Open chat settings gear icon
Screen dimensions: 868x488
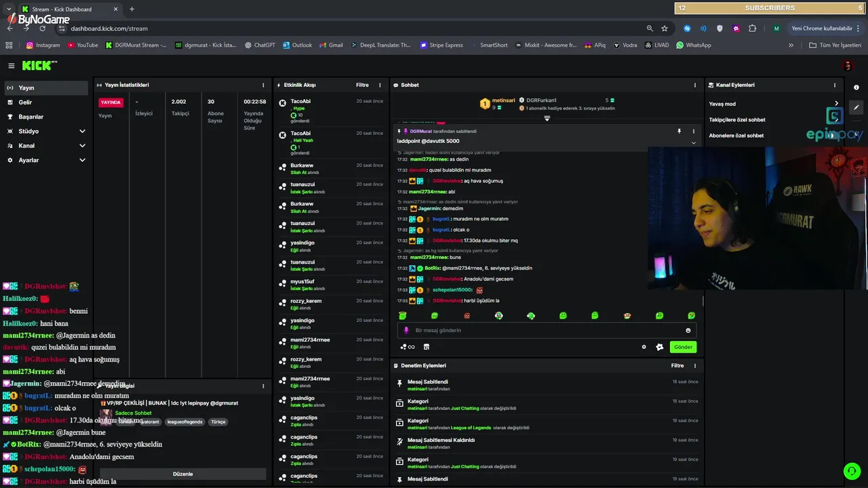click(x=644, y=347)
